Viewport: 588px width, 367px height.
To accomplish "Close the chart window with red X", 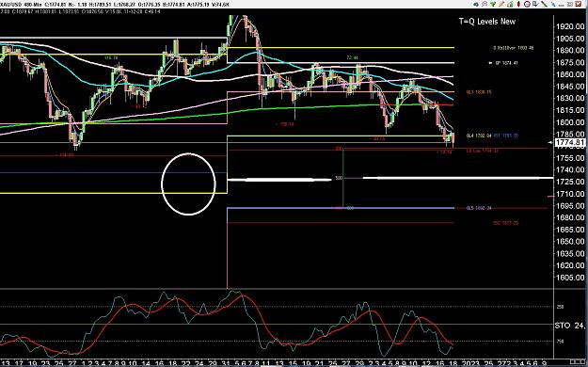I will 579,4.
